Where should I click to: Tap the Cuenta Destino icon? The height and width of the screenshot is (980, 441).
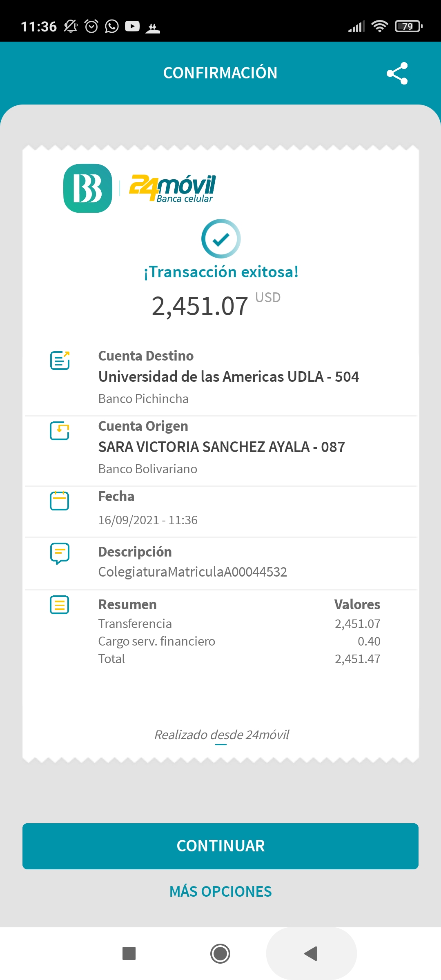pos(60,360)
